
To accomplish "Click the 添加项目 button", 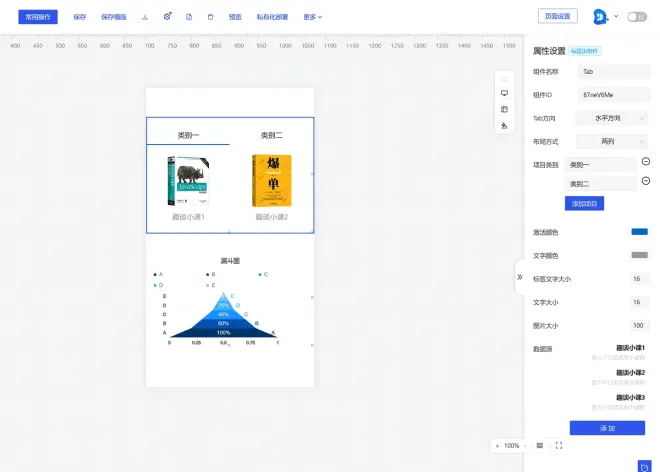I will 584,203.
